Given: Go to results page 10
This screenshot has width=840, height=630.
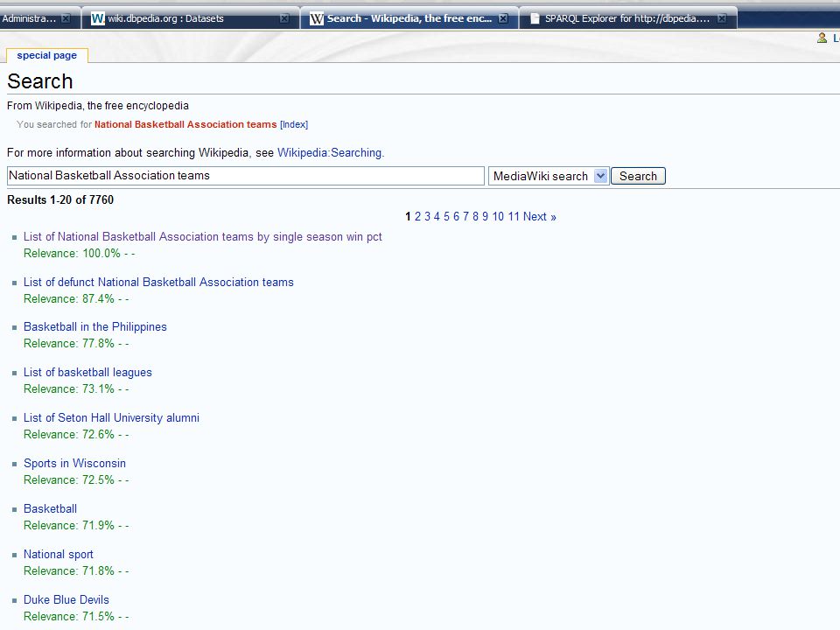Looking at the screenshot, I should (498, 216).
